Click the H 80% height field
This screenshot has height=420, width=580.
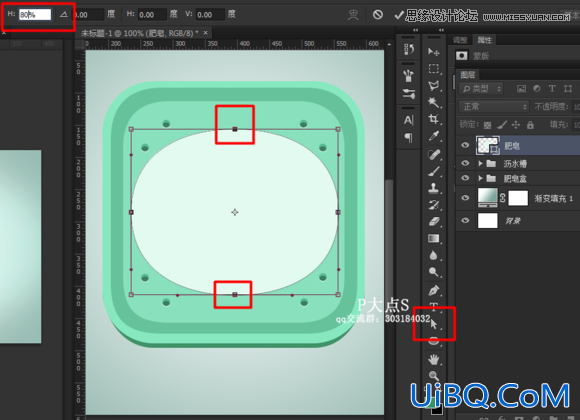point(35,14)
